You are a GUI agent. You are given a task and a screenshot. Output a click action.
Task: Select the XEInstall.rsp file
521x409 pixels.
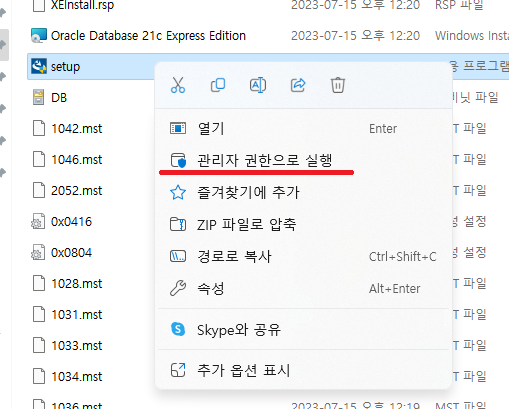click(x=82, y=5)
